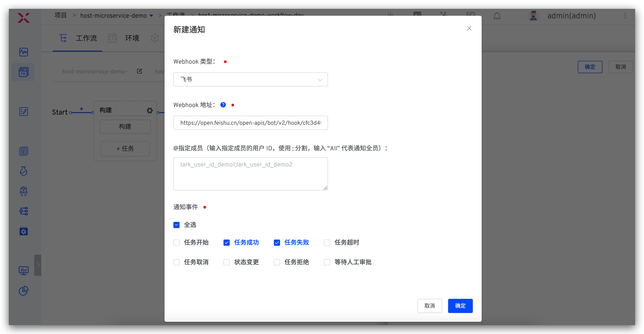This screenshot has width=644, height=334.
Task: Click the plus icon after Start
Action: tap(81, 109)
